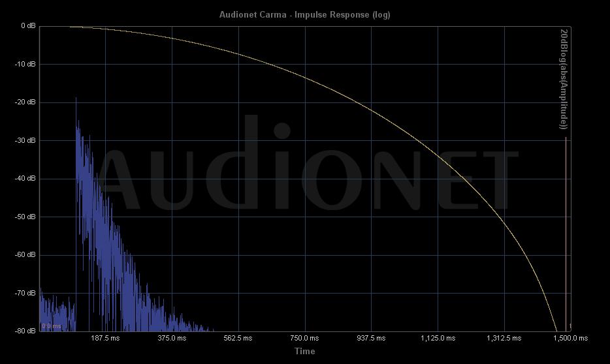Screen dimensions: 610x364
Task: Click the '-50 dB' axis label
Action: click(25, 217)
